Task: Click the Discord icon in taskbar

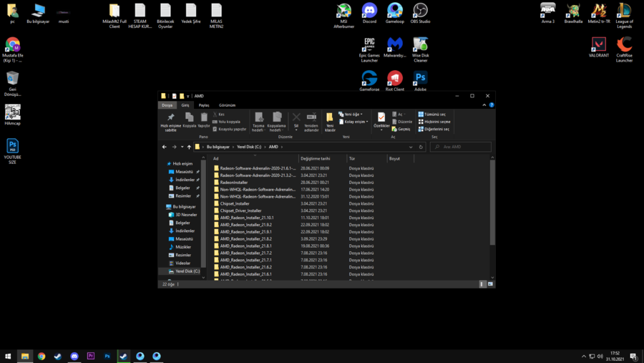Action: [x=74, y=356]
